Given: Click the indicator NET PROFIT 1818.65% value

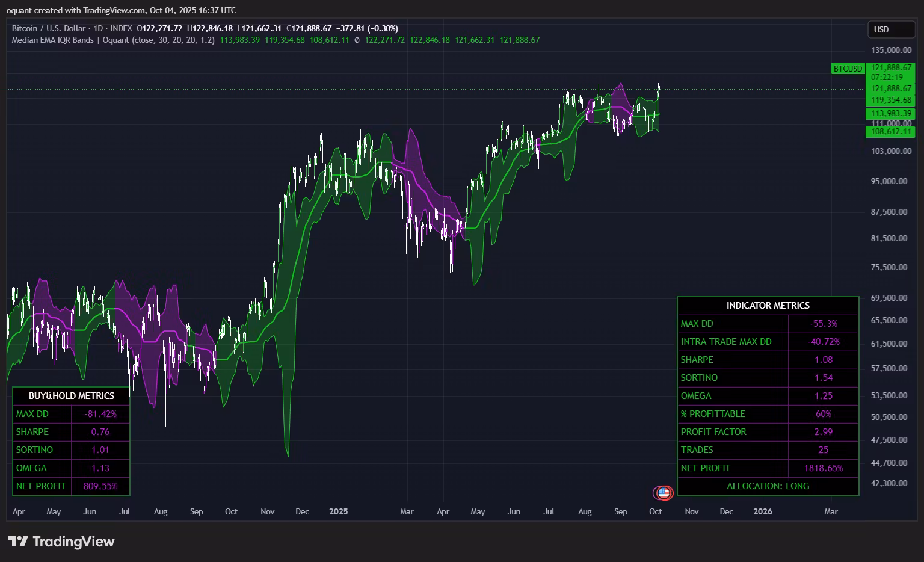Looking at the screenshot, I should point(823,468).
